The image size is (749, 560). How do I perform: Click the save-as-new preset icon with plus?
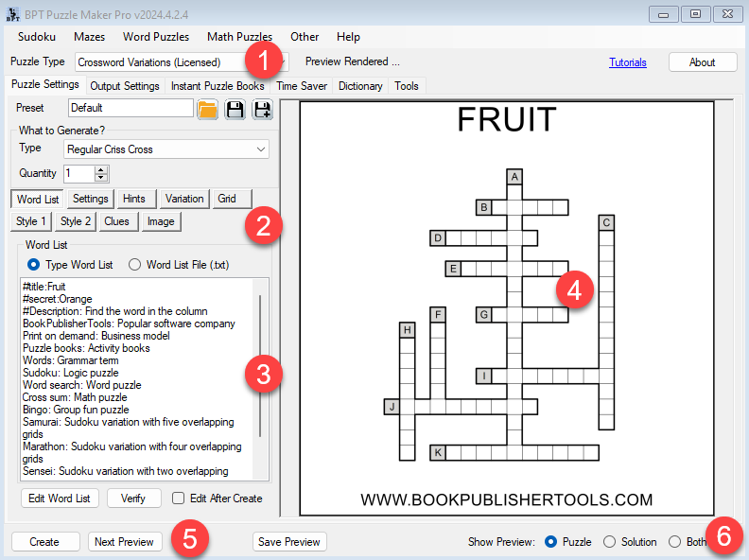click(262, 109)
